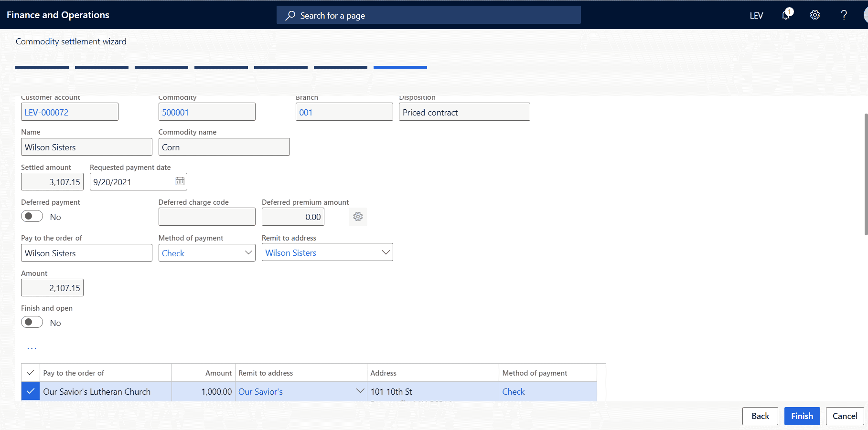Open the Remit to address dropdown
The height and width of the screenshot is (430, 868).
pyautogui.click(x=386, y=252)
